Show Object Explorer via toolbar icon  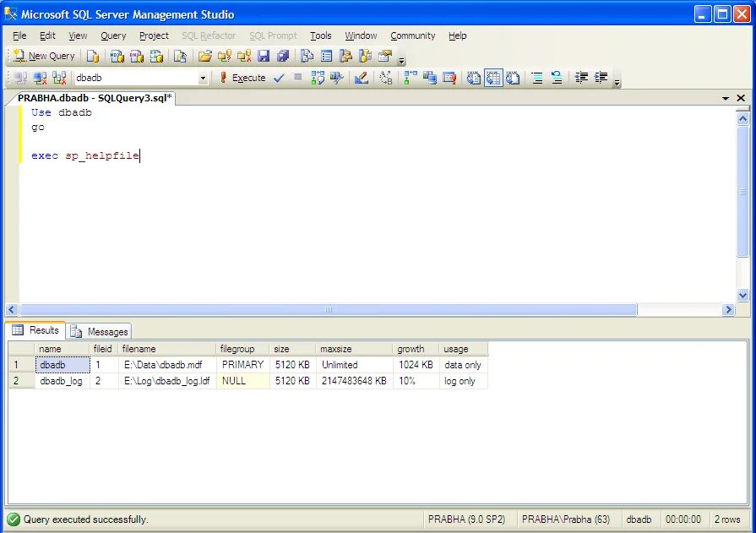click(345, 56)
